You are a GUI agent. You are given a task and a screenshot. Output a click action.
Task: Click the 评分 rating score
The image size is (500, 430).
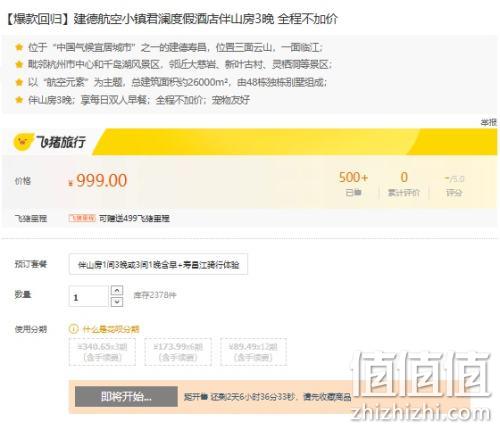(454, 186)
